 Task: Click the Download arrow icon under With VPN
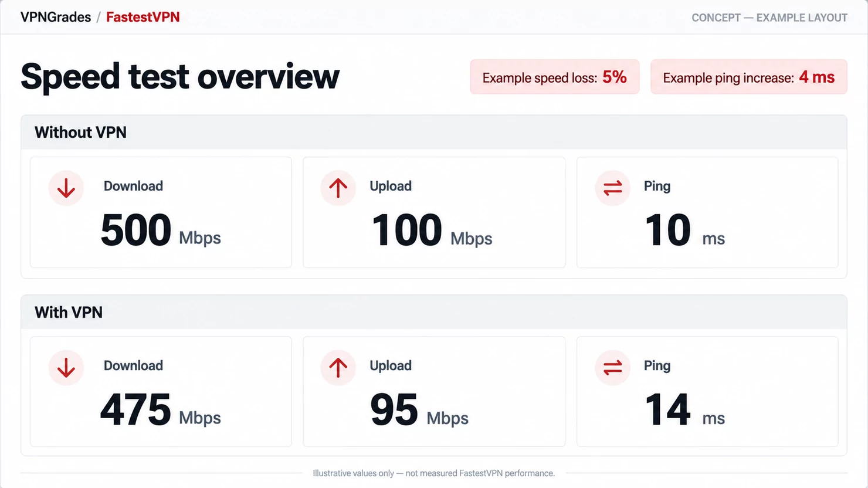tap(66, 368)
